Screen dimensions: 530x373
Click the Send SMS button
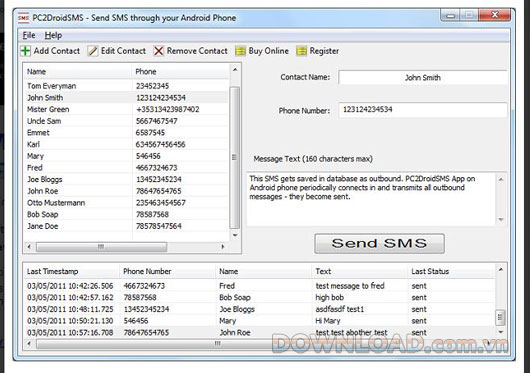379,243
